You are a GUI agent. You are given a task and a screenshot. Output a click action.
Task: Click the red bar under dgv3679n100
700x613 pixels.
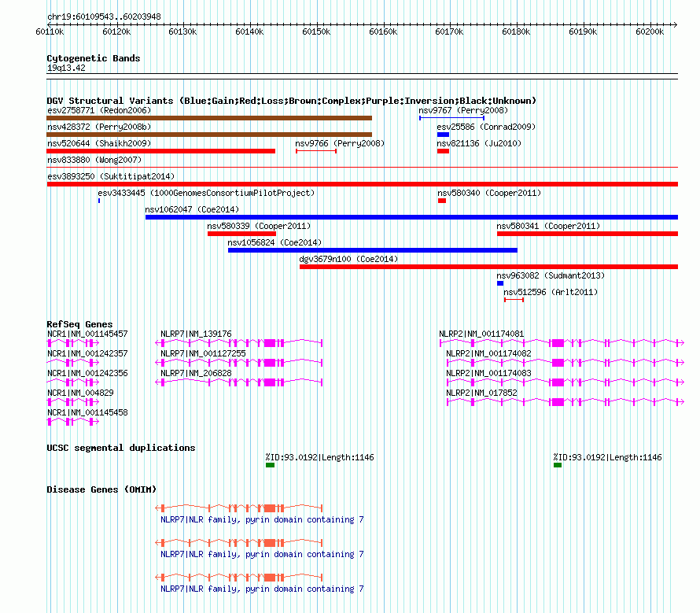click(x=489, y=267)
